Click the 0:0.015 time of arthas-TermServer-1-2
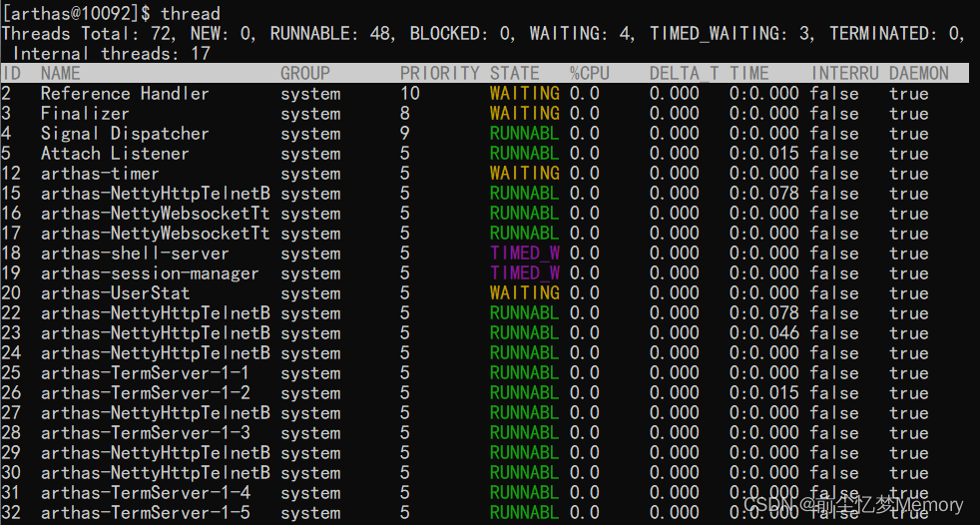The image size is (980, 525). pos(764,393)
